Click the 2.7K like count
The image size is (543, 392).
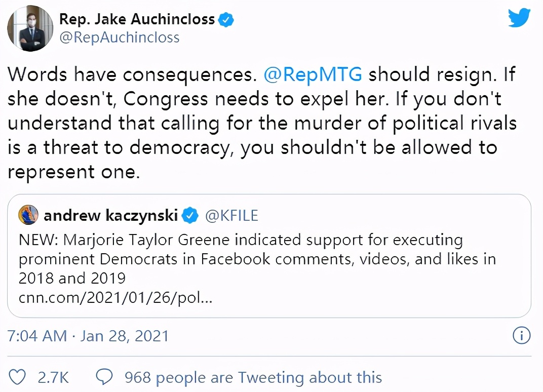(x=53, y=377)
